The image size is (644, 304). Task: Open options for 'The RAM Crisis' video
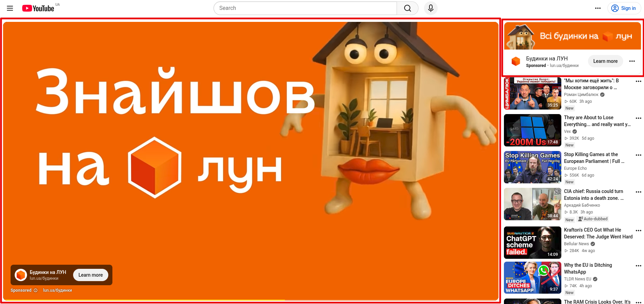[x=639, y=302]
